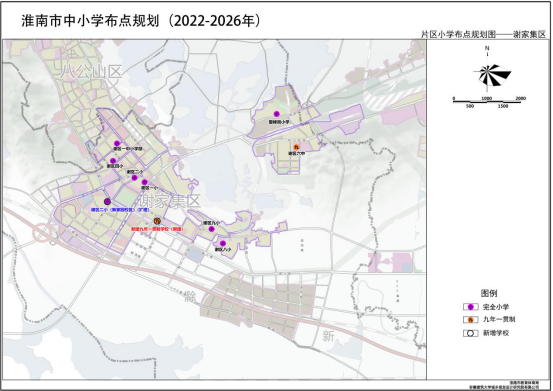Click the 图例 legend heading
Screen dimensions: 553x391
point(489,293)
